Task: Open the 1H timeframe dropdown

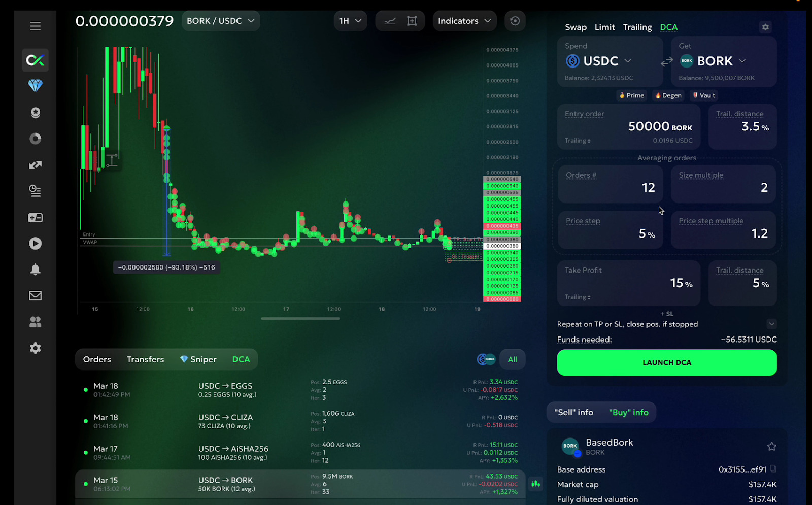Action: [x=350, y=21]
